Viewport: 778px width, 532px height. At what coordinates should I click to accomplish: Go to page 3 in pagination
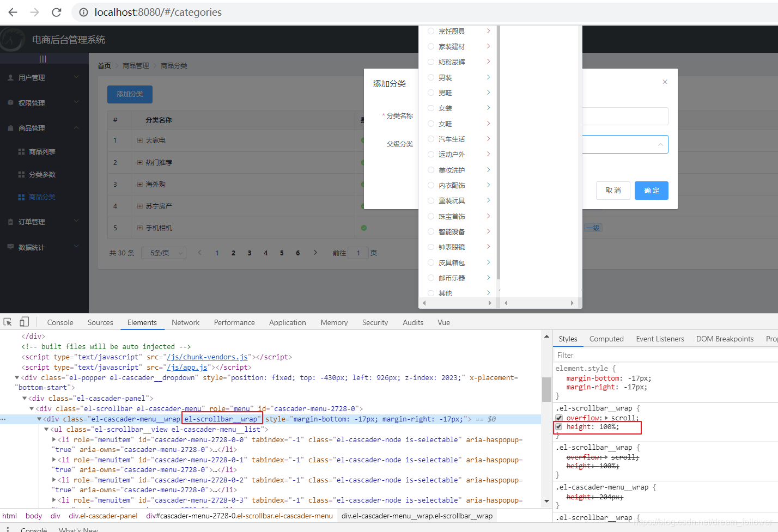coord(250,253)
